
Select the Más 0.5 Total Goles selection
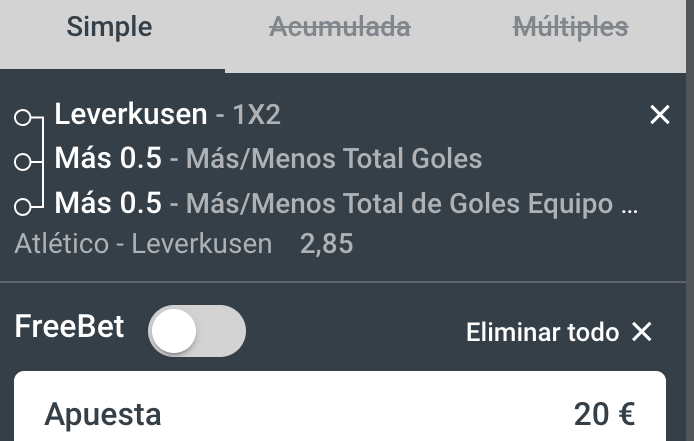[x=268, y=159]
